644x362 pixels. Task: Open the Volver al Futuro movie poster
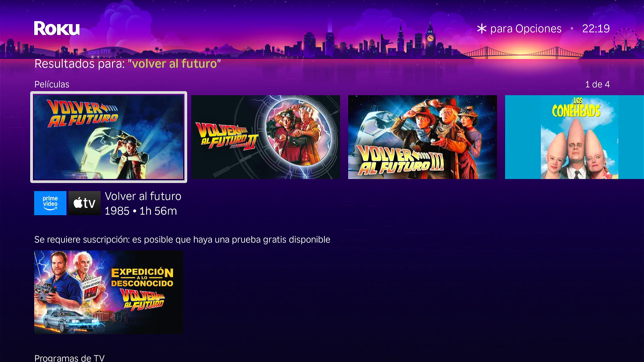coord(109,137)
